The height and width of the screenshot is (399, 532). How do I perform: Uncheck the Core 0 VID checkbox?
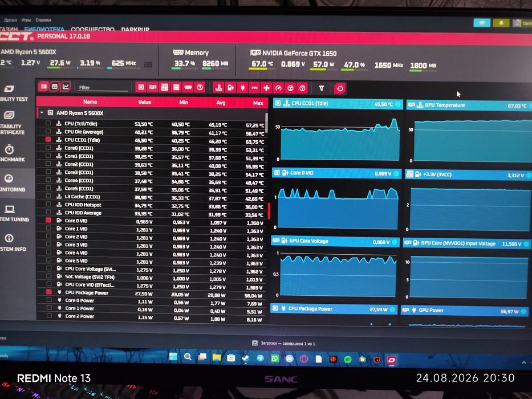(48, 220)
